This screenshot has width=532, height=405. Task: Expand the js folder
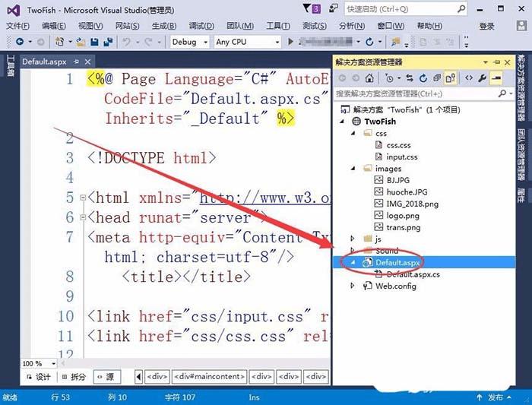(x=353, y=239)
